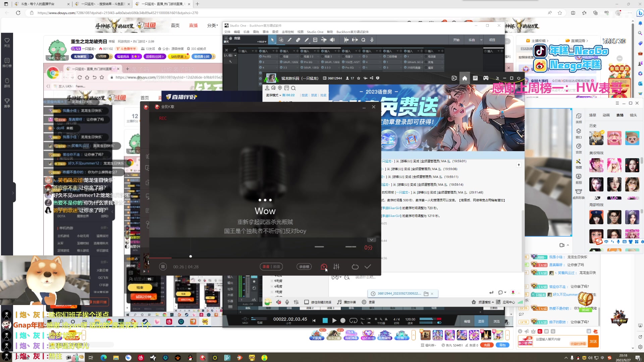Click 播放伴奏 in the voice chat toolbar
Viewport: 644px width, 362px height.
click(347, 302)
